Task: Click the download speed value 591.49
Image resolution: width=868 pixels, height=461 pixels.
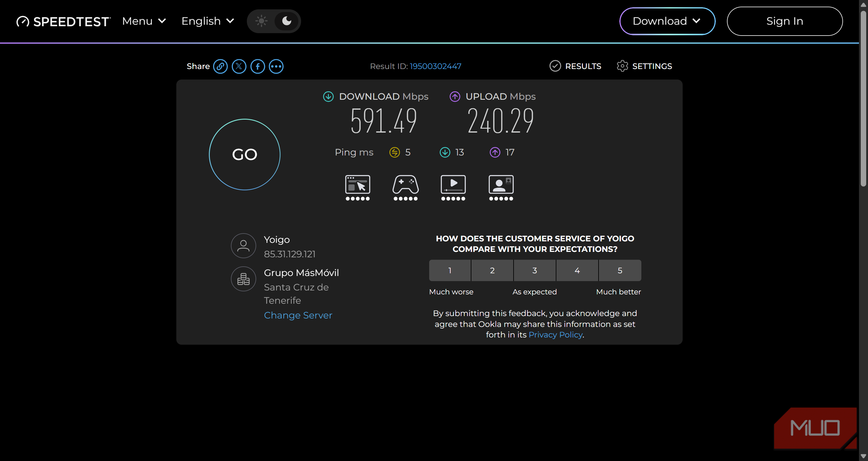Action: click(384, 120)
